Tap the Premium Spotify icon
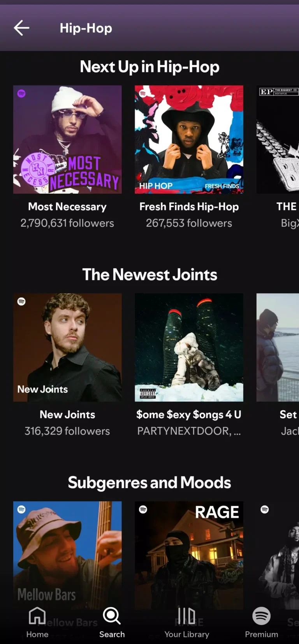 pos(261,617)
